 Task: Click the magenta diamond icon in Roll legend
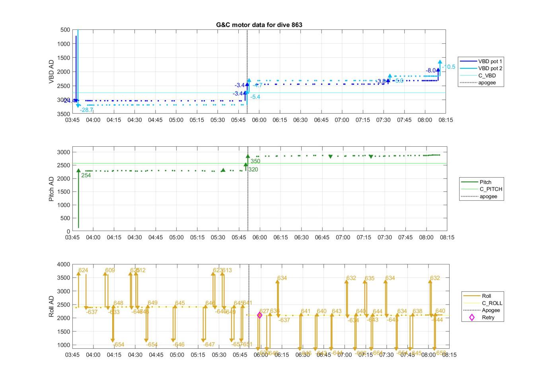(x=472, y=317)
